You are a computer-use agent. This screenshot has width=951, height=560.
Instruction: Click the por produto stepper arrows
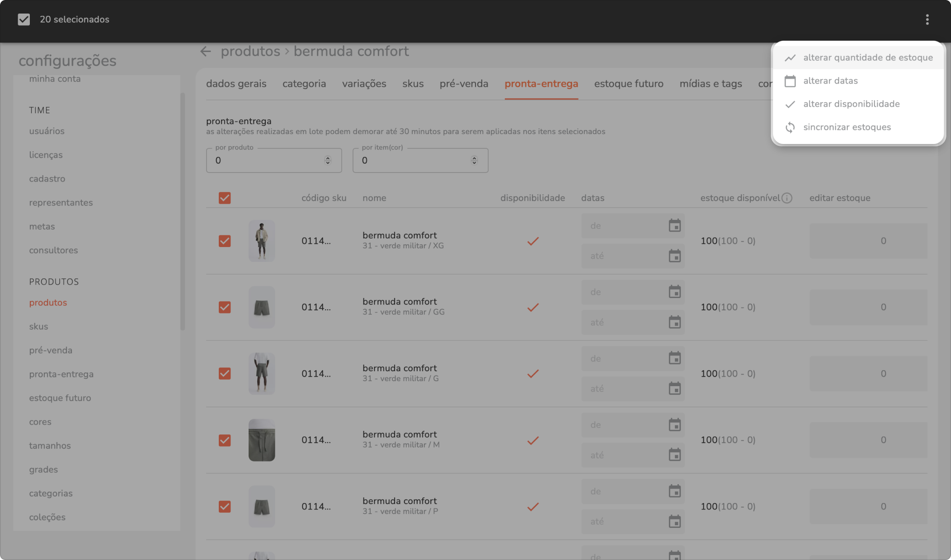click(328, 160)
